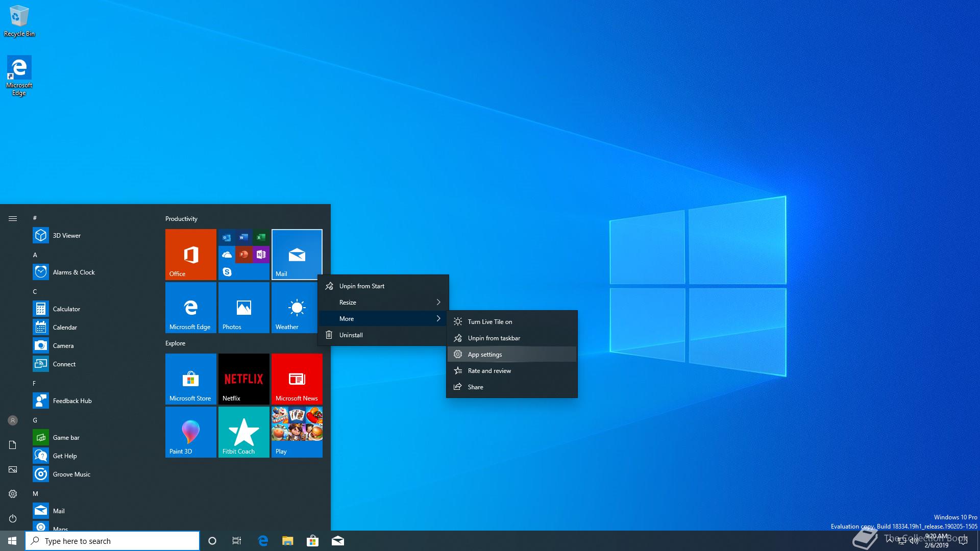This screenshot has width=980, height=551.
Task: Open the Play games folder tile
Action: click(297, 432)
